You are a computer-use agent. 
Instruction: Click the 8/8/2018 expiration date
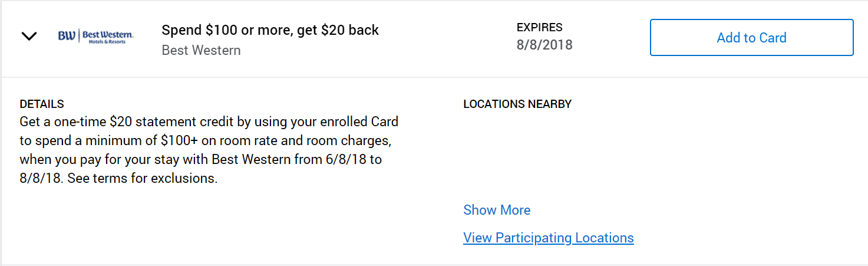pyautogui.click(x=544, y=45)
